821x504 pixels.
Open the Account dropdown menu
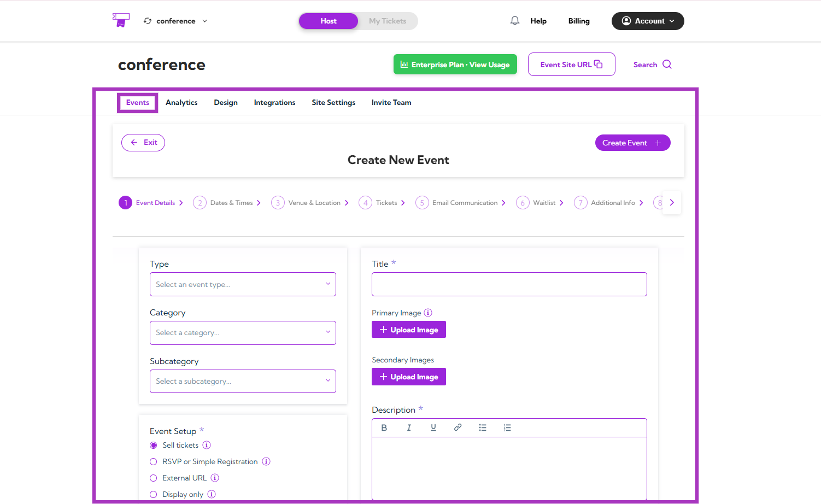point(648,21)
